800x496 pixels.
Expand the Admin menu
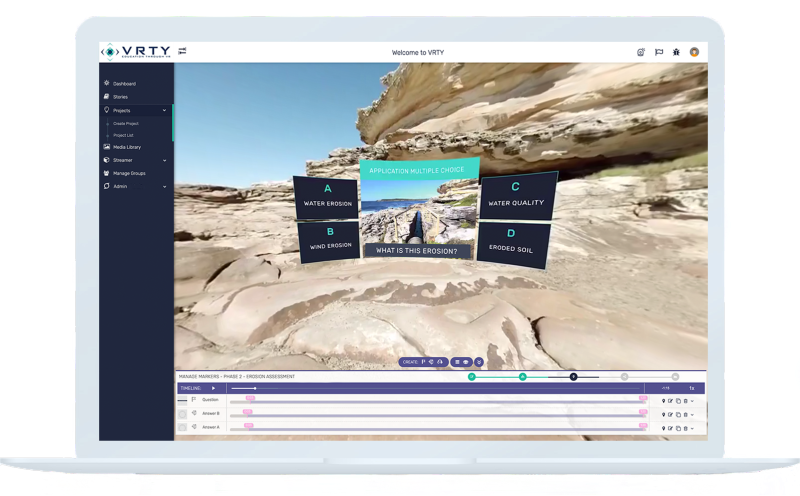coord(164,186)
